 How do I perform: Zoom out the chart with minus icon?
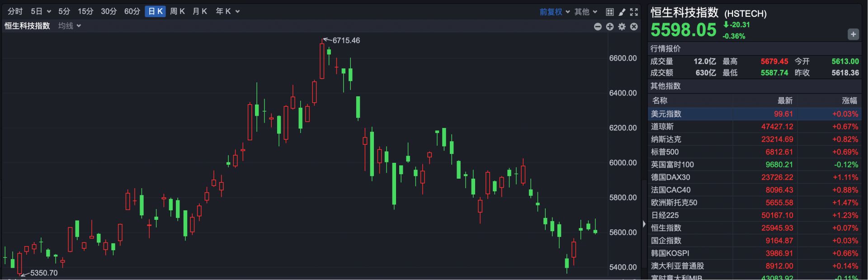coord(598,27)
